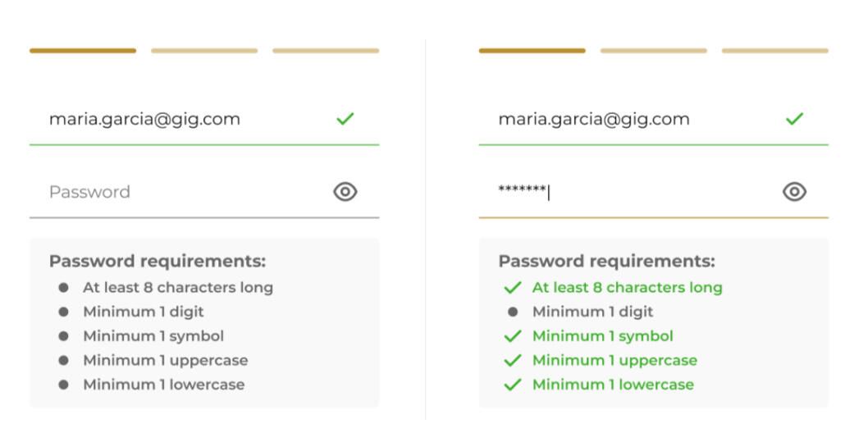
Task: Click left Password requirements heading
Action: tap(158, 262)
